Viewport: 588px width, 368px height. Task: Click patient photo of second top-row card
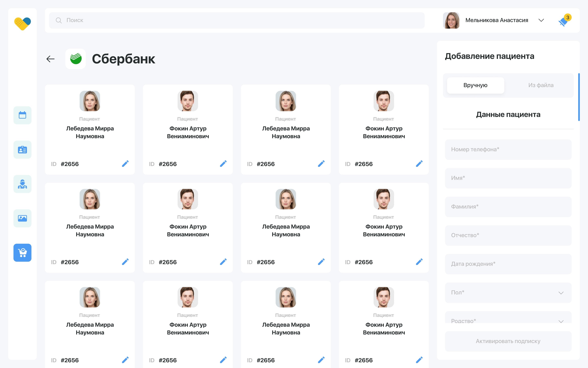[188, 101]
